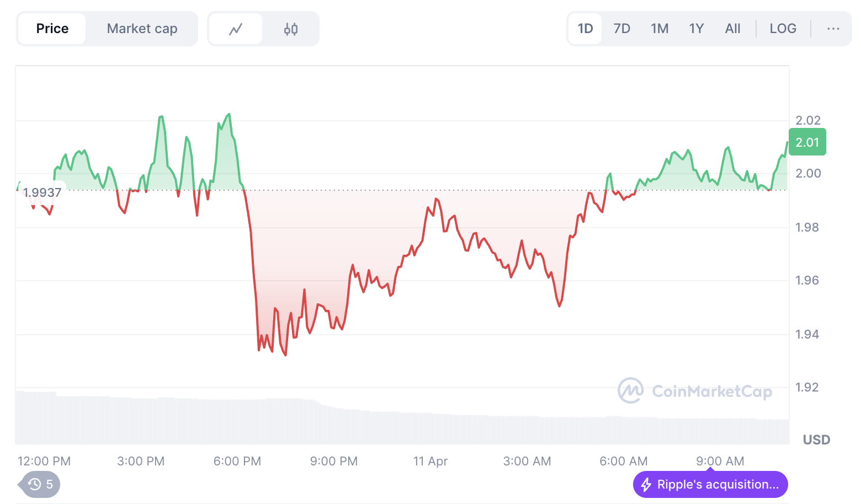861x504 pixels.
Task: Select the 1D time range
Action: coord(585,29)
